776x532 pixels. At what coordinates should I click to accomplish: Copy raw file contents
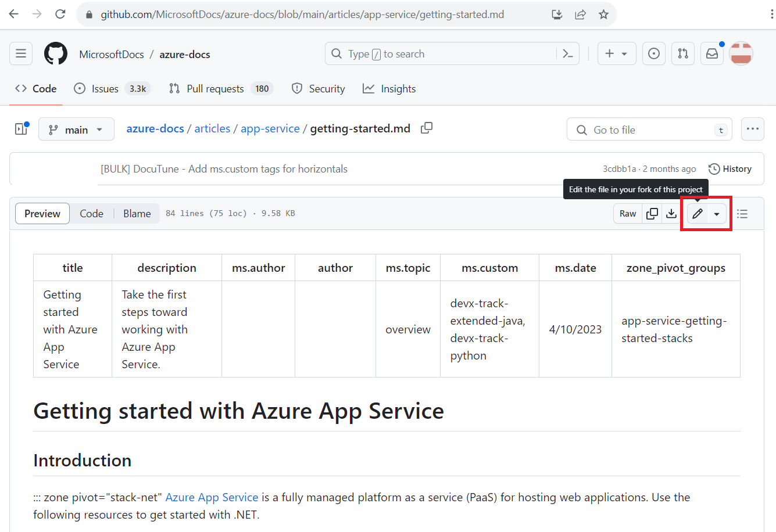click(x=652, y=213)
